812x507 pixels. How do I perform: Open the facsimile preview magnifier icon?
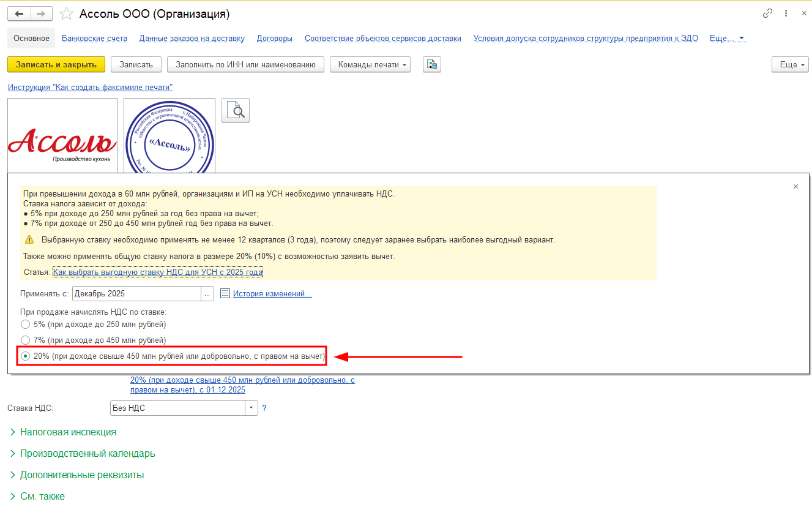click(236, 110)
